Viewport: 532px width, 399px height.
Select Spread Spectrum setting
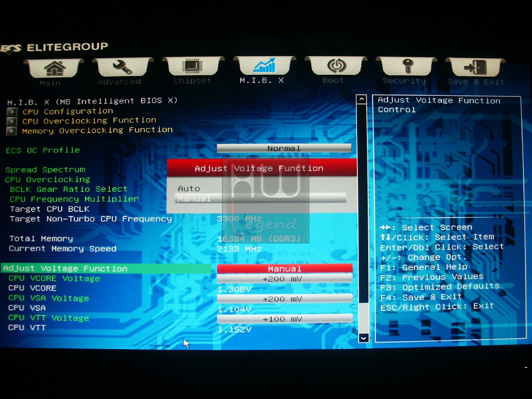(x=45, y=170)
